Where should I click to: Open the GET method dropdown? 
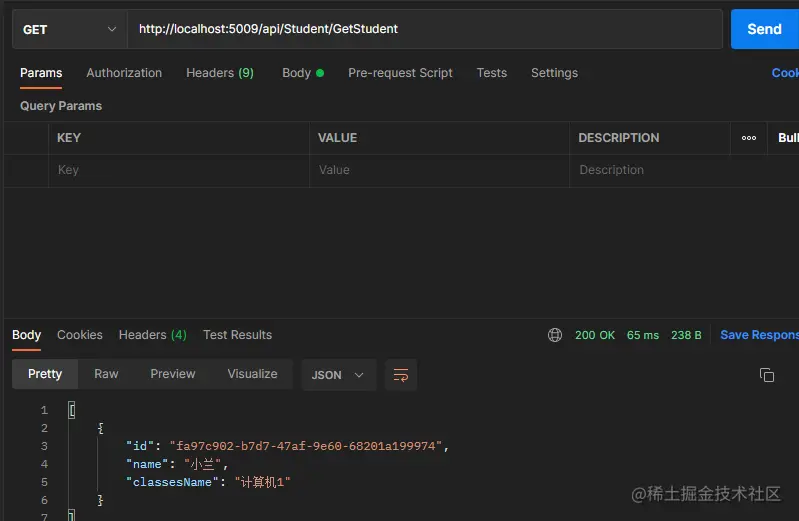[68, 29]
